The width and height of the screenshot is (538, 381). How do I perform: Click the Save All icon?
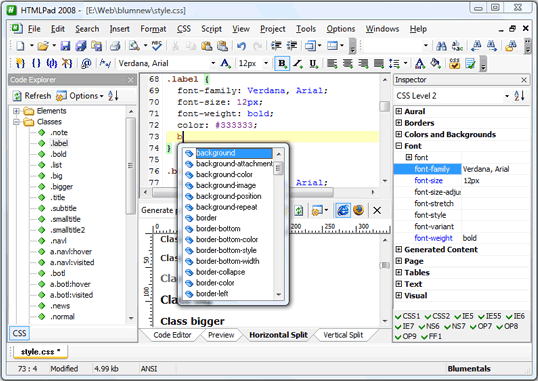coord(81,46)
